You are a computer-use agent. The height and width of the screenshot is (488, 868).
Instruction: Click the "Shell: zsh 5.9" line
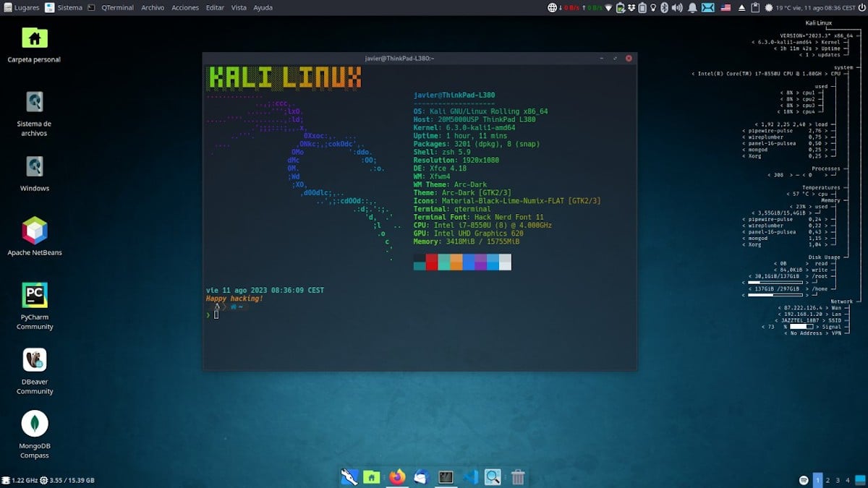pos(442,152)
